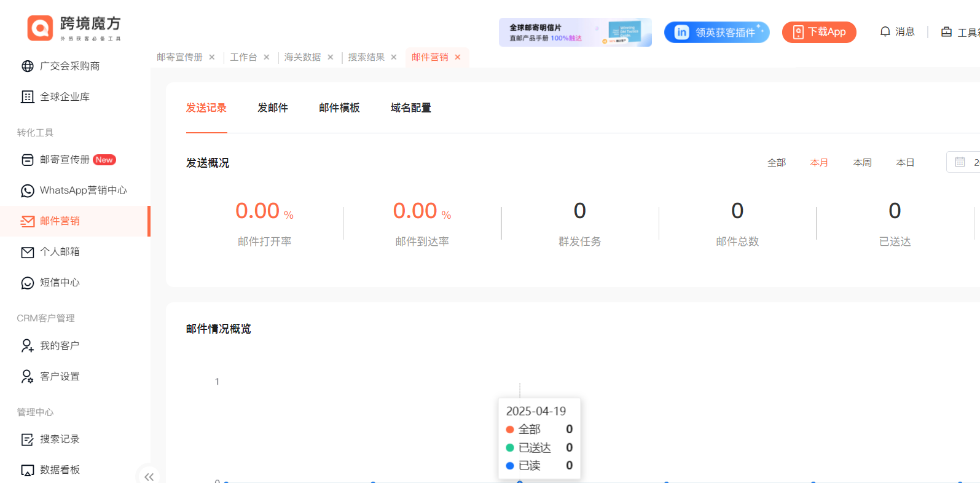Viewport: 980px width, 483px height.
Task: Open the date range picker
Action: (963, 162)
